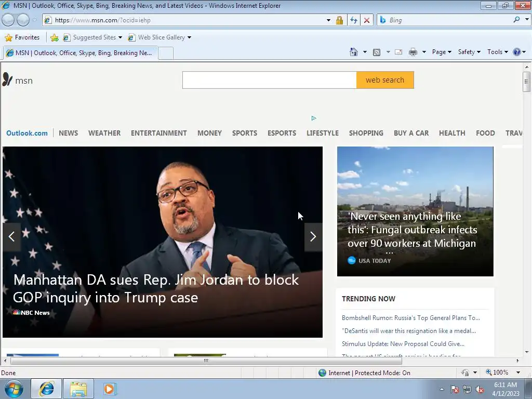Go to the WEATHER section

(104, 133)
